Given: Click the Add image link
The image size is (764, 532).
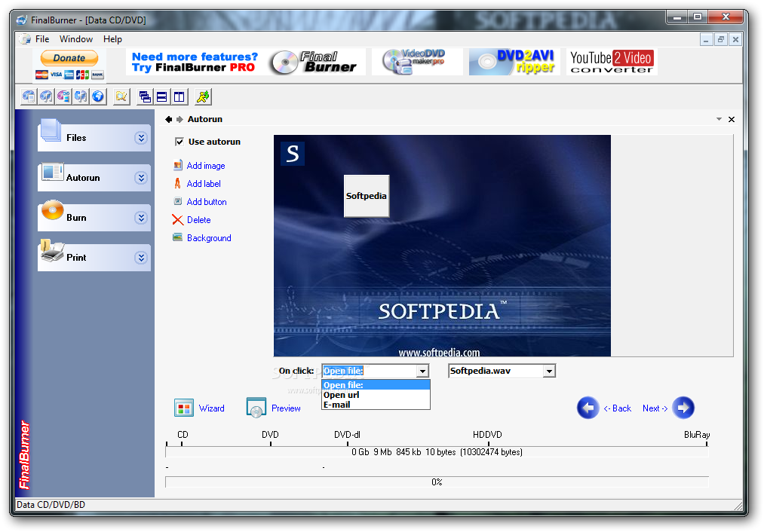Looking at the screenshot, I should coord(206,166).
